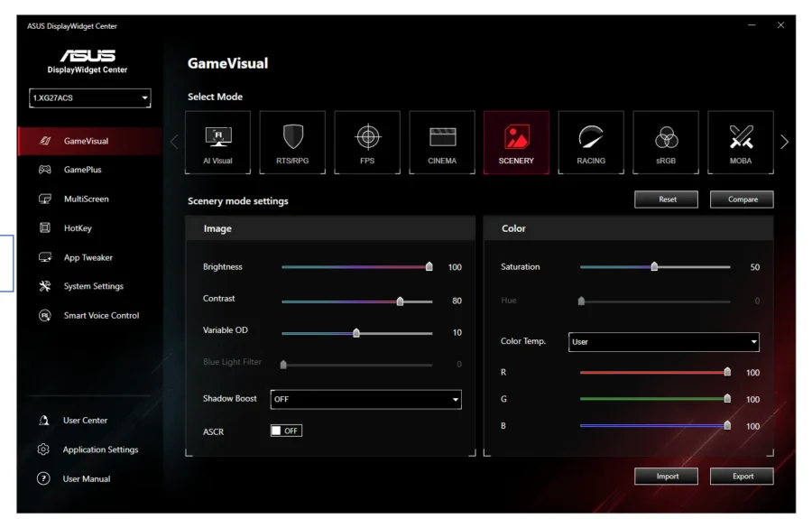Click the Variable OD slider handle
This screenshot has height=519, width=812.
coord(356,332)
